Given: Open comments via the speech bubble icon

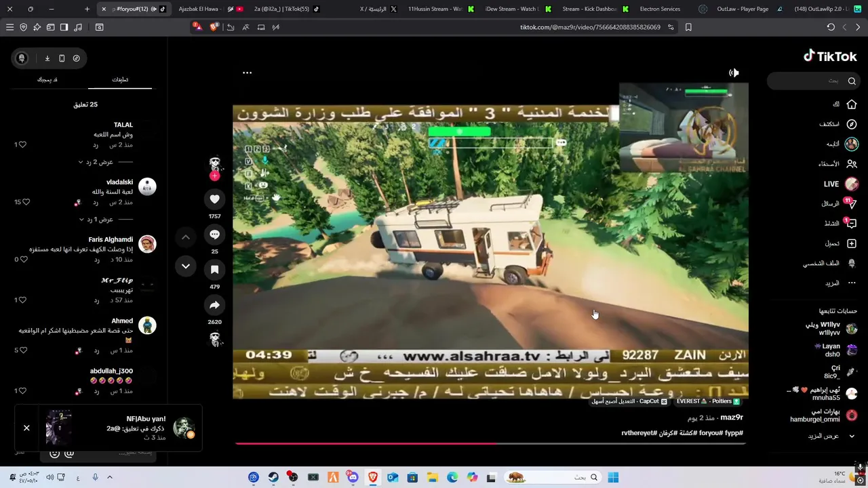Looking at the screenshot, I should (214, 235).
